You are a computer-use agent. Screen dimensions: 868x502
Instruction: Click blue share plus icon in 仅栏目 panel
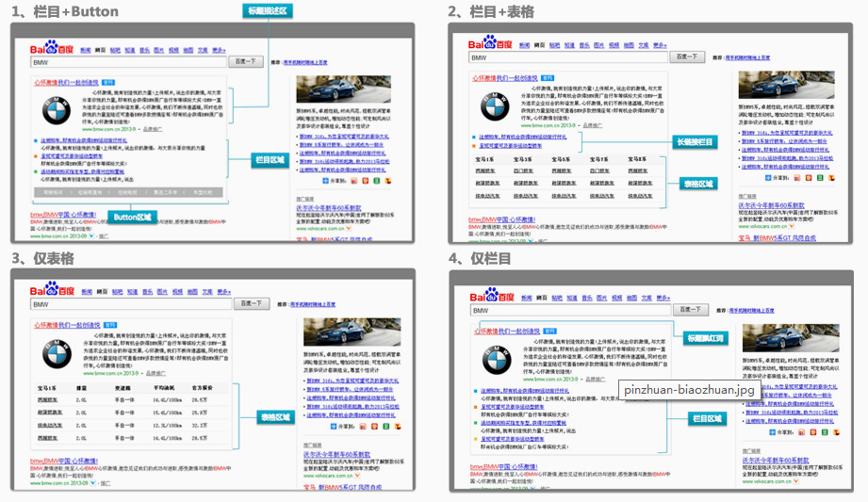(773, 431)
